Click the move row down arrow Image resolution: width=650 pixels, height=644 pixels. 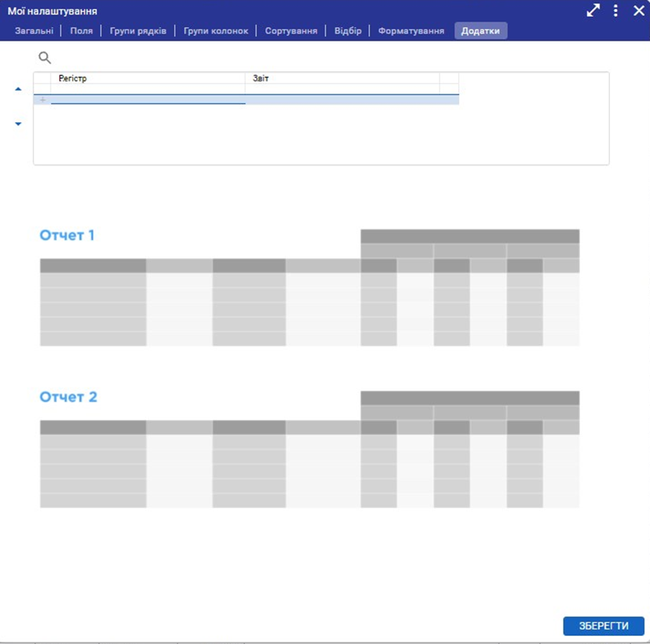pyautogui.click(x=18, y=124)
